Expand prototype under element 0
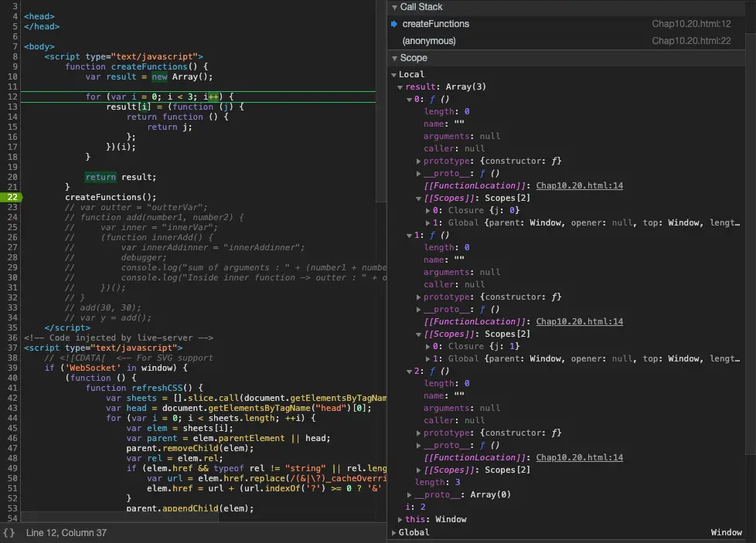 (418, 161)
